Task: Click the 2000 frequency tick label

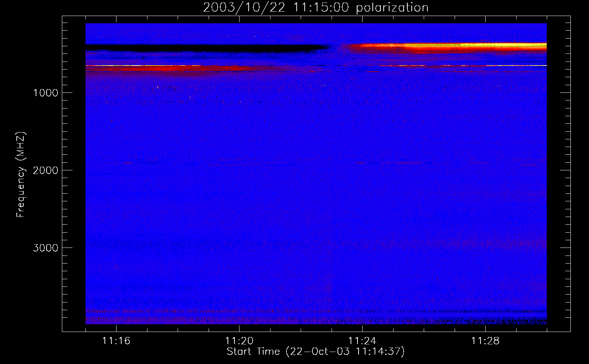Action: click(x=46, y=170)
